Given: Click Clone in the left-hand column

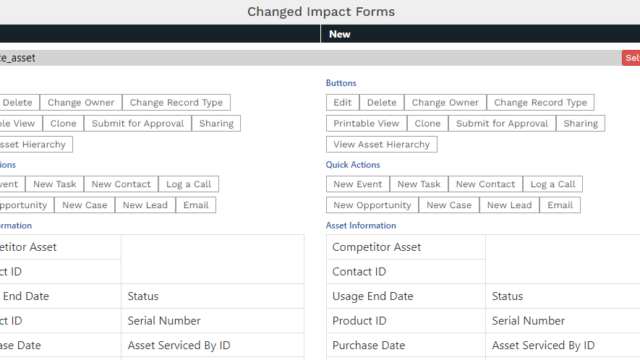Looking at the screenshot, I should [x=63, y=123].
